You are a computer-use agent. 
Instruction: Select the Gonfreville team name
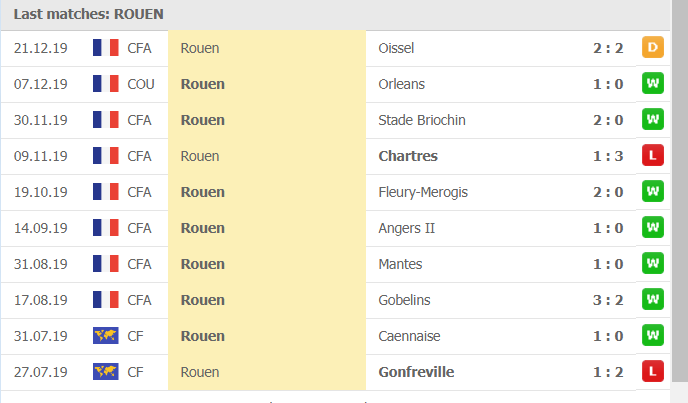pyautogui.click(x=417, y=372)
